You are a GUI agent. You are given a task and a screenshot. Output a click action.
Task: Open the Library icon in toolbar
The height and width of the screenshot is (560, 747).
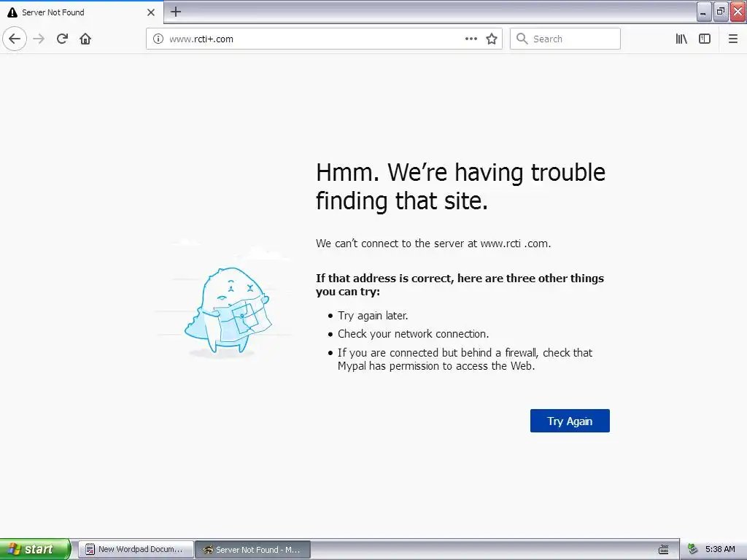coord(681,39)
